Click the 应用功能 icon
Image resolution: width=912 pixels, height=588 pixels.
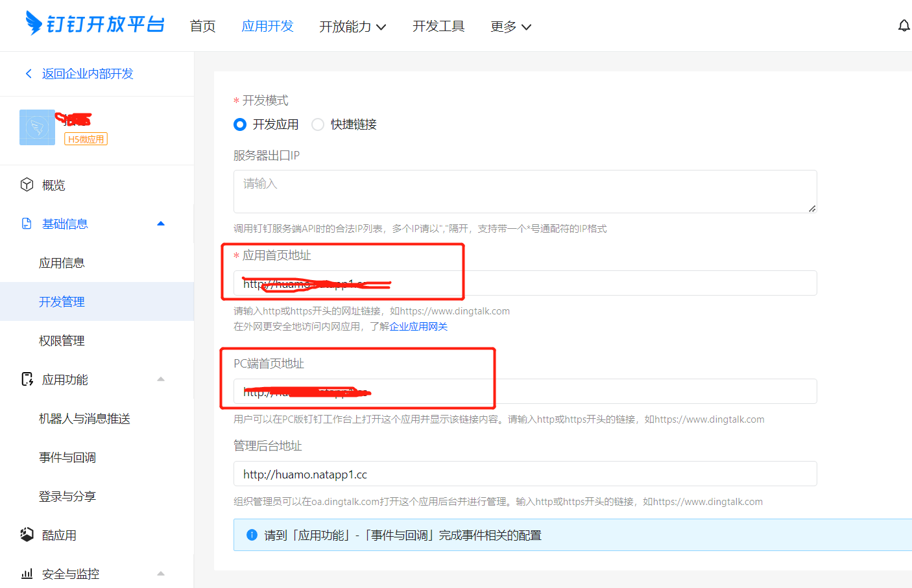point(27,379)
